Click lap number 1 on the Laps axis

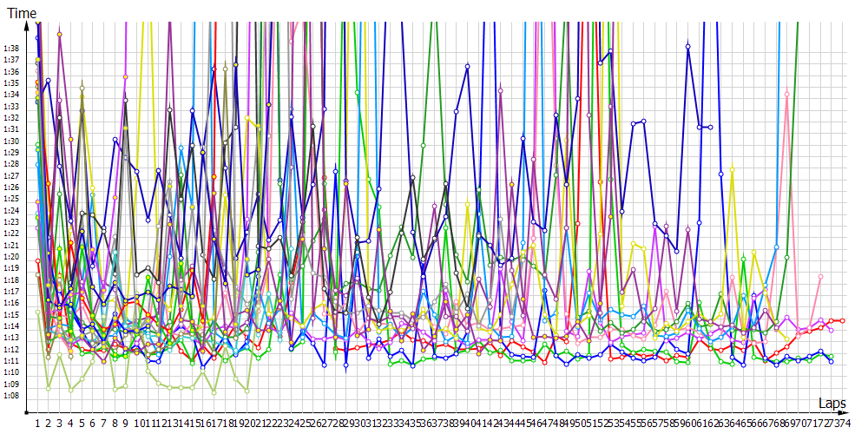pyautogui.click(x=37, y=423)
